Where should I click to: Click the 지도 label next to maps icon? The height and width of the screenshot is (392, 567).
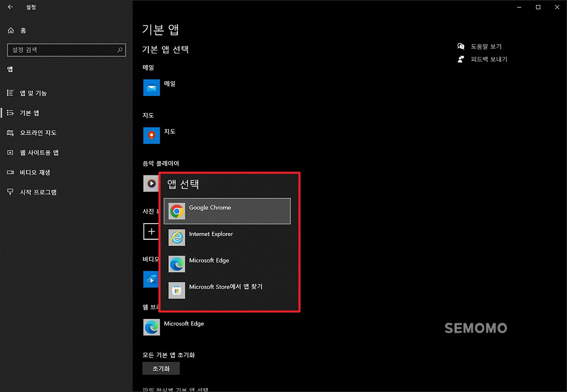(x=169, y=131)
